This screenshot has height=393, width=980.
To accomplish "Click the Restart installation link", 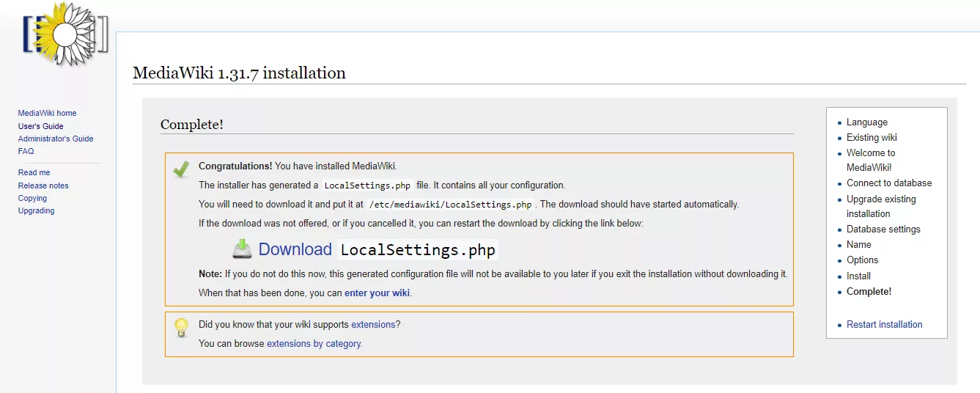I will click(x=884, y=324).
